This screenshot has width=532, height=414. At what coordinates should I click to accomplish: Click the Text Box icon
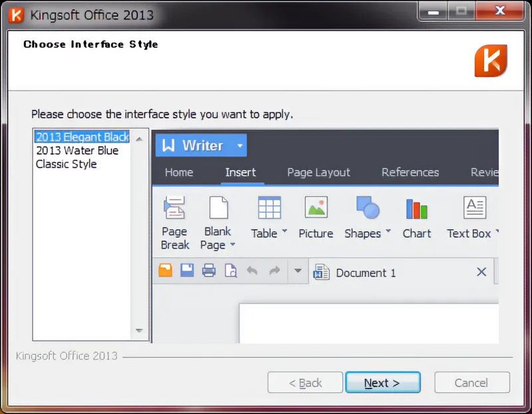point(475,207)
